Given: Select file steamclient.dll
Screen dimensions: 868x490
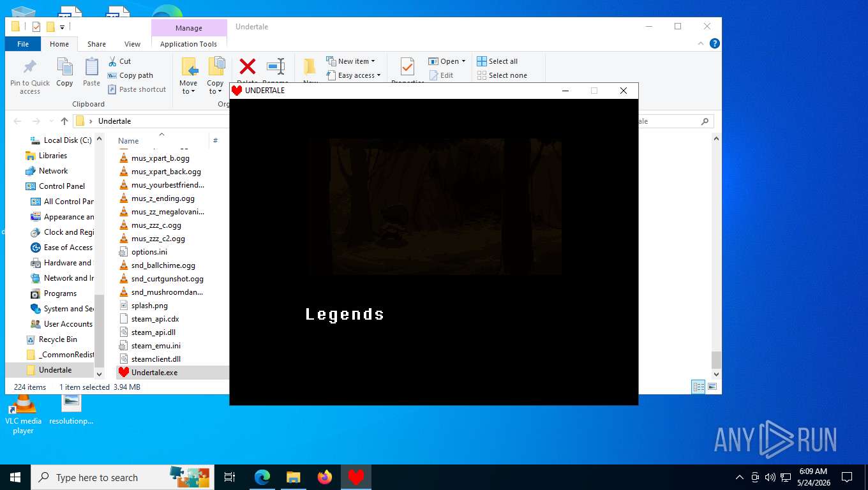Looking at the screenshot, I should (x=156, y=359).
